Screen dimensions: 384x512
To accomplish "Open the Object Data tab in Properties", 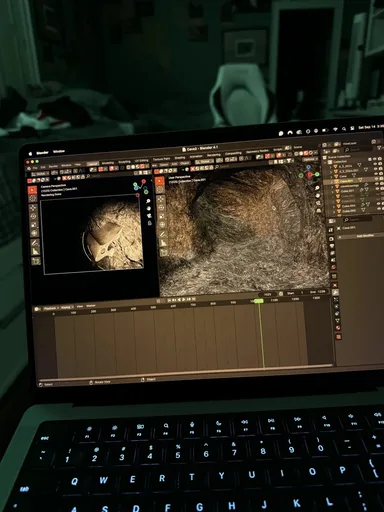I will pos(337,321).
